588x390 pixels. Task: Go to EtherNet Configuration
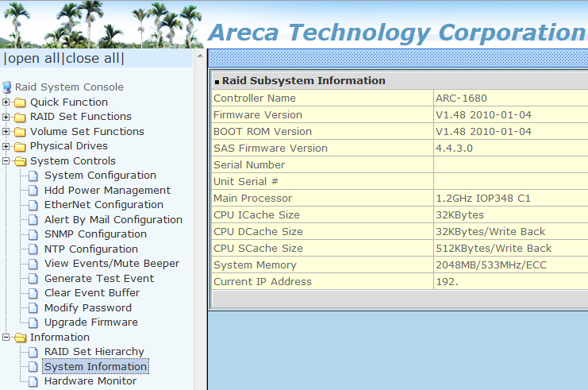coord(103,205)
